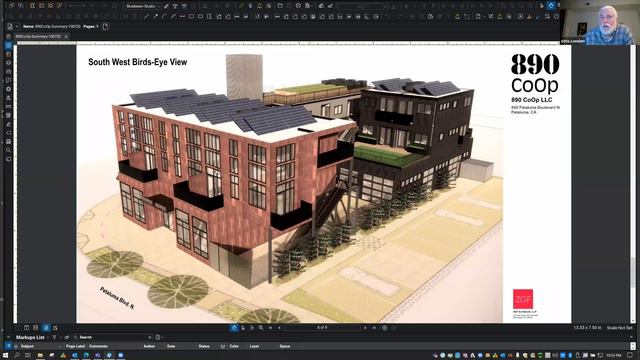This screenshot has height=360, width=640.
Task: Click the Space column header
Action: click(x=285, y=346)
